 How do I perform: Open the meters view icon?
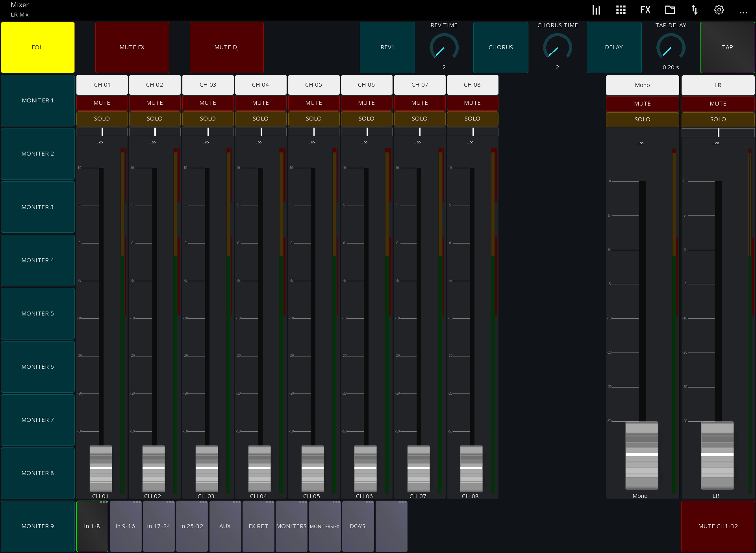pos(596,9)
